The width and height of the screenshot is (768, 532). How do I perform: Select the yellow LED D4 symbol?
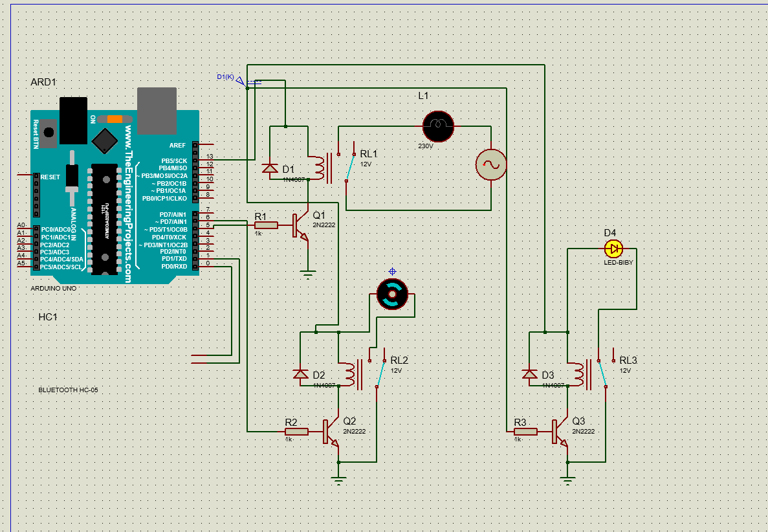click(x=613, y=249)
